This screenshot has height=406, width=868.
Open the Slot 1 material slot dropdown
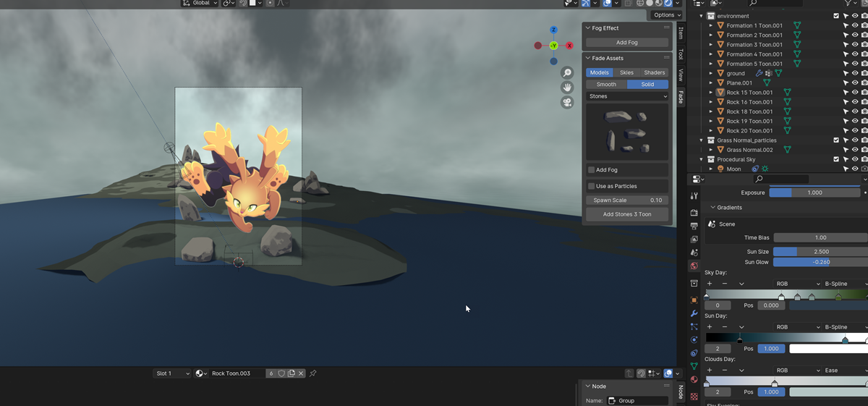coord(171,373)
